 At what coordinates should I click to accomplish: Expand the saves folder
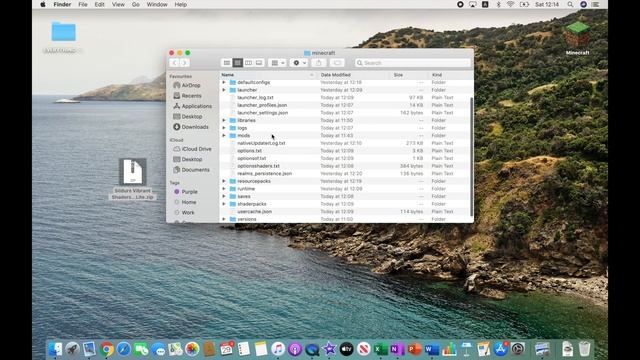coord(224,196)
